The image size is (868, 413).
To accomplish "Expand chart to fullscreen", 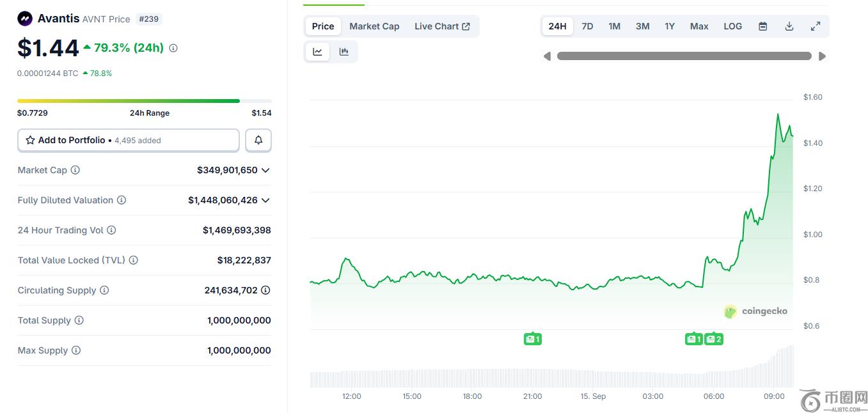I will pos(816,26).
